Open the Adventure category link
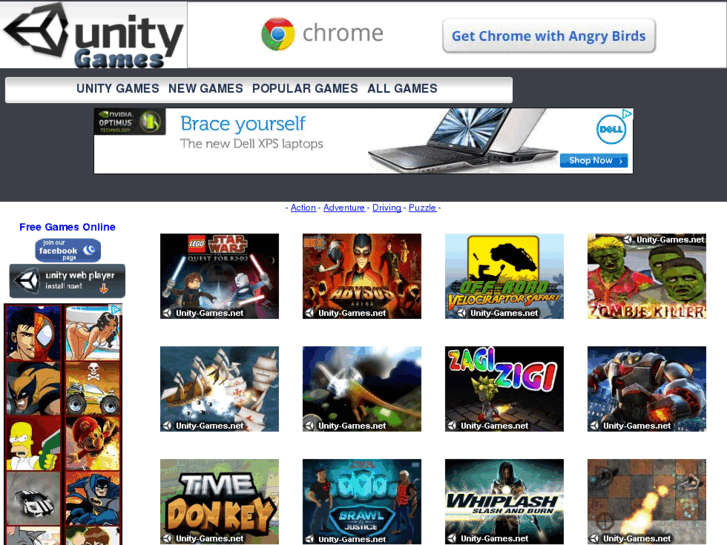 pos(344,208)
